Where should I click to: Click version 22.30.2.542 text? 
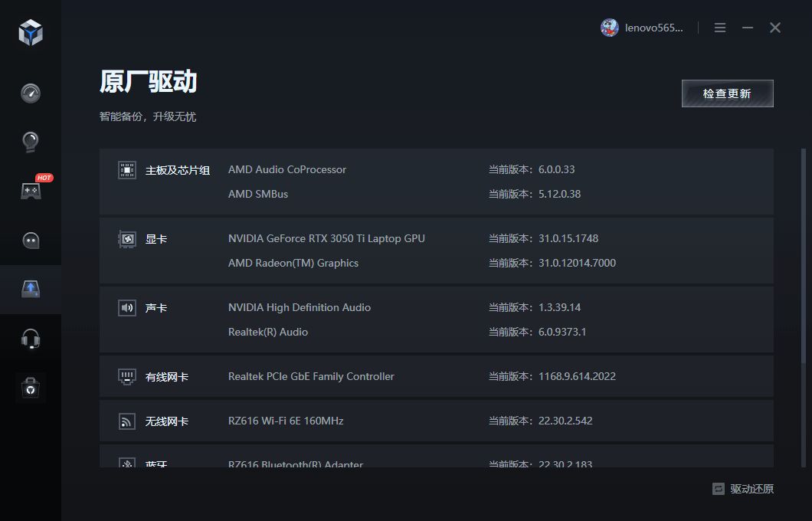point(565,421)
